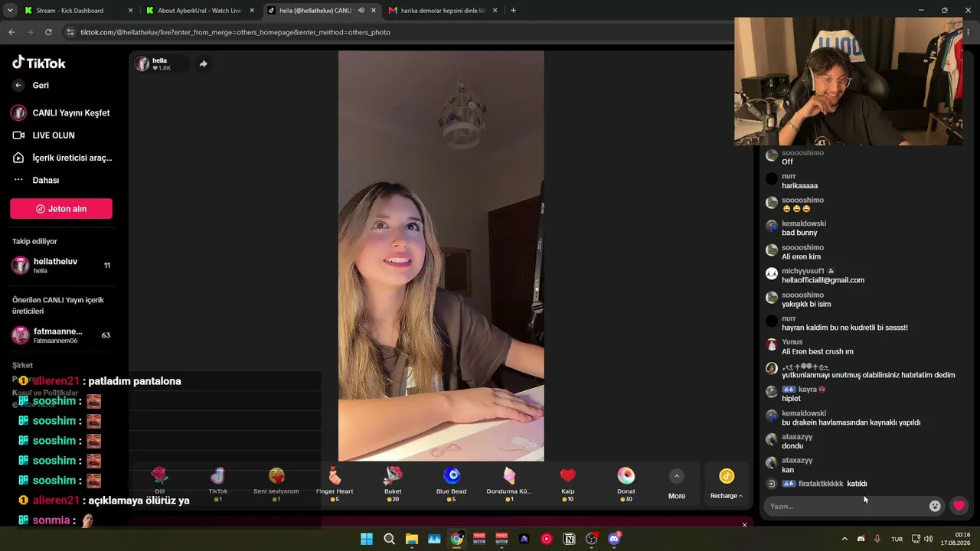980x551 pixels.
Task: Send the Donat gift
Action: click(626, 484)
